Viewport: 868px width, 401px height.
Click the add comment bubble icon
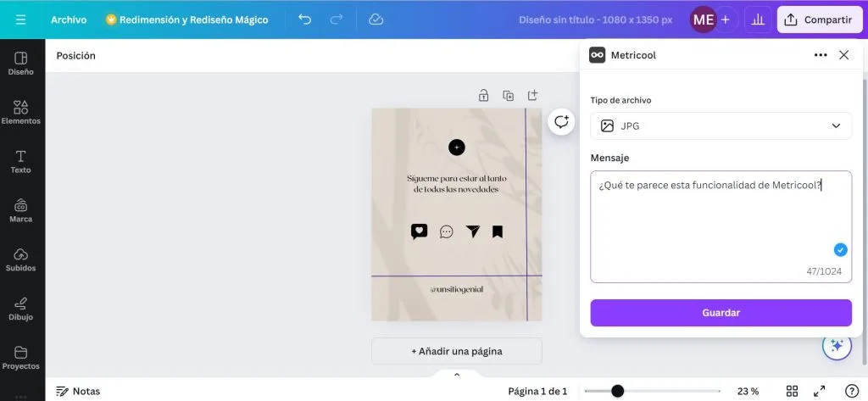(x=561, y=121)
